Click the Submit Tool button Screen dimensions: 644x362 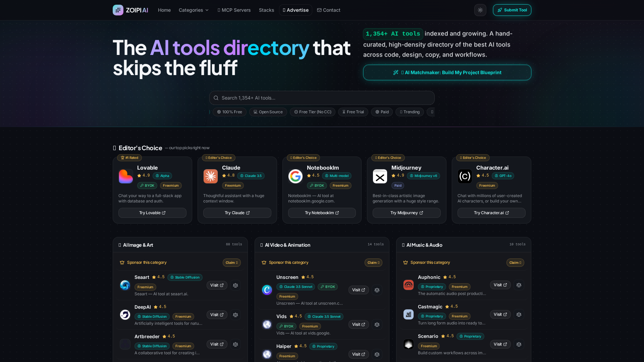tap(512, 10)
